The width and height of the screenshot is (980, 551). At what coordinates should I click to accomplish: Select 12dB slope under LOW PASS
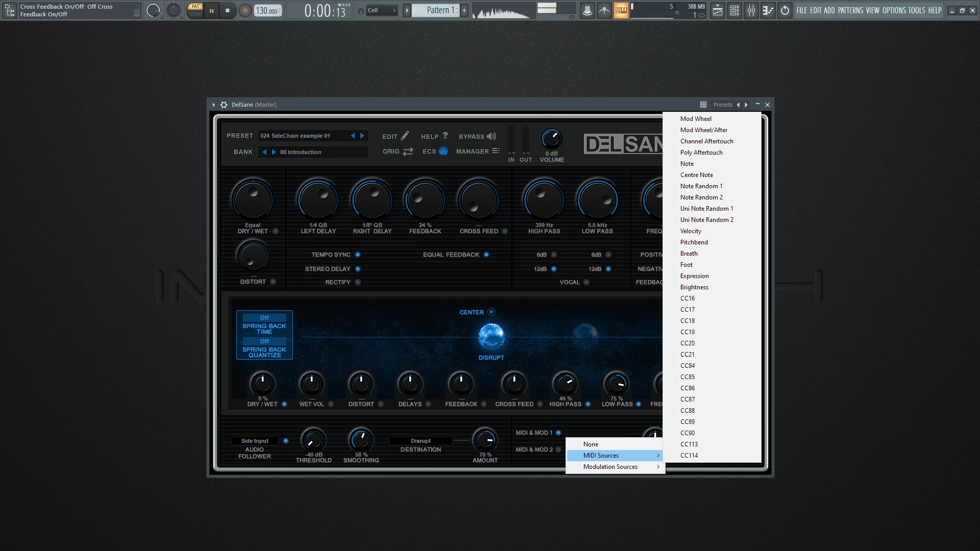click(x=608, y=269)
